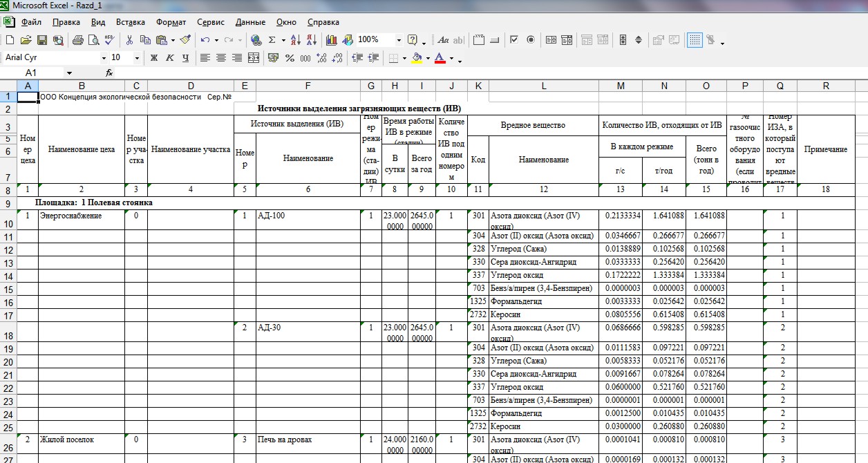This screenshot has width=868, height=463.
Task: Click the Format Painter brush icon
Action: point(185,40)
